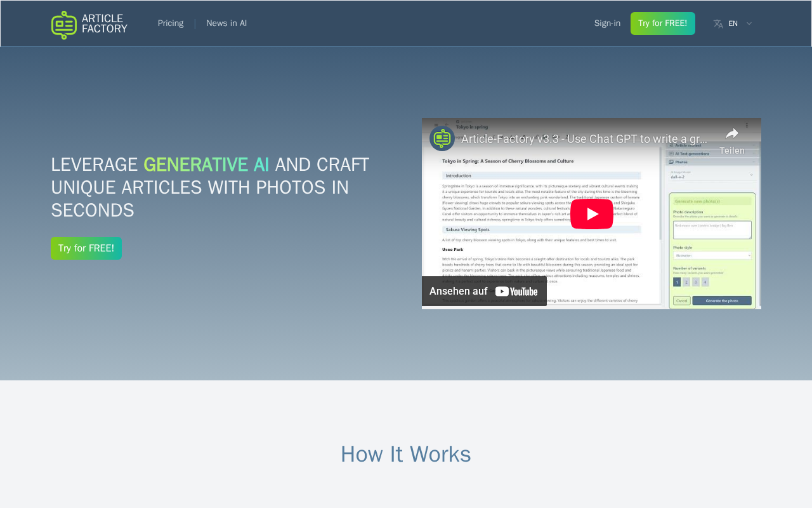Open the video's three-dot more options
Image resolution: width=812 pixels, height=508 pixels.
747,125
